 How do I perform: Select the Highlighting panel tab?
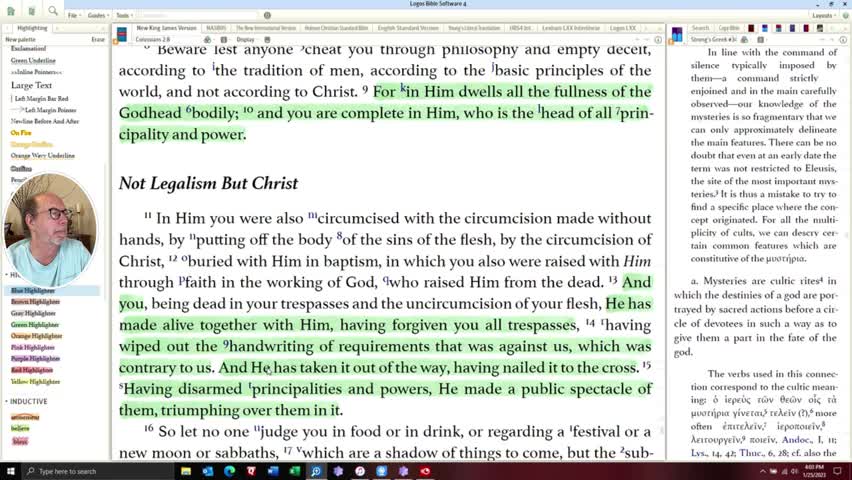click(x=32, y=28)
